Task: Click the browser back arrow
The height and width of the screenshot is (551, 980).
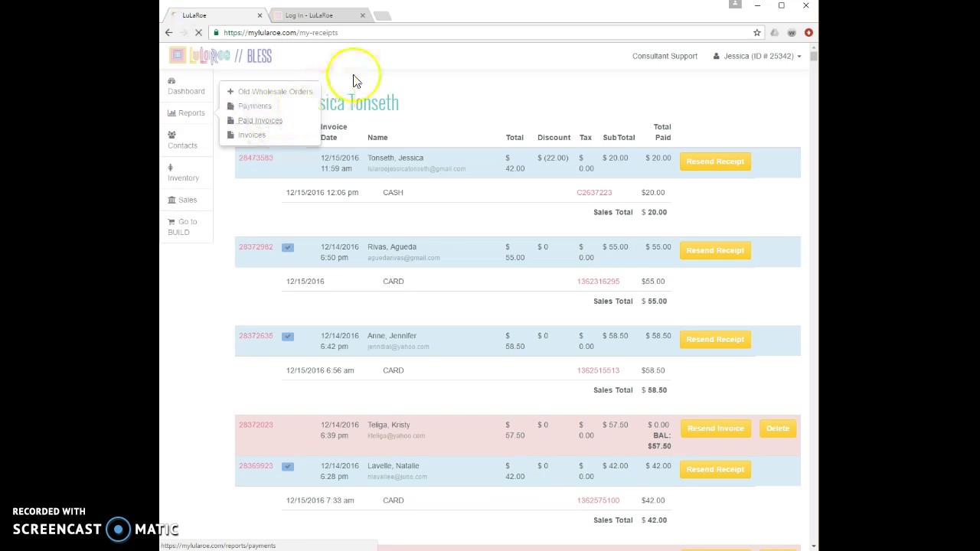Action: (168, 32)
